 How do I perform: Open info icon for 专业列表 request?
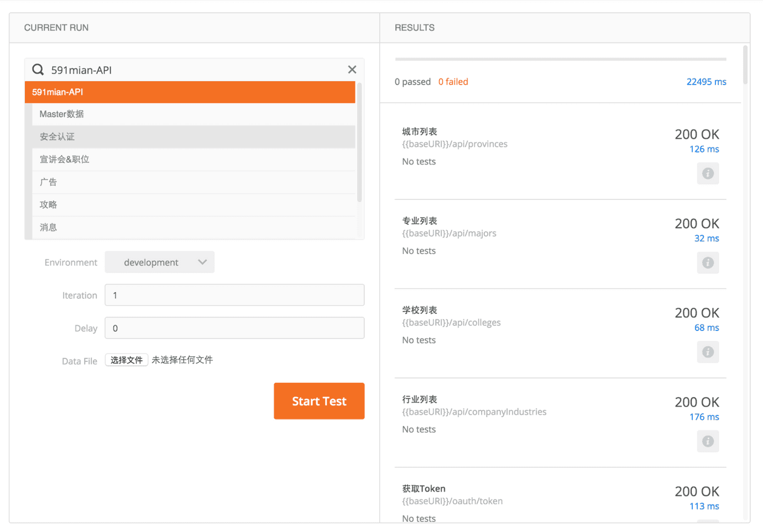point(708,263)
